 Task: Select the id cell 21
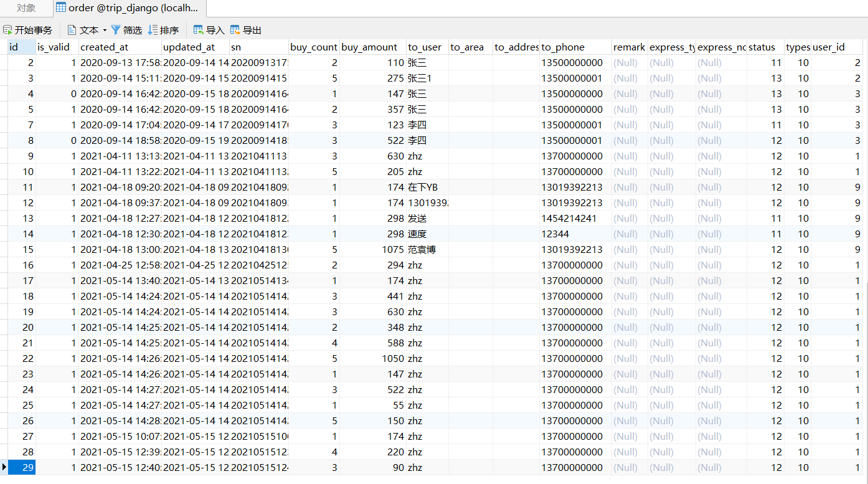coord(22,343)
